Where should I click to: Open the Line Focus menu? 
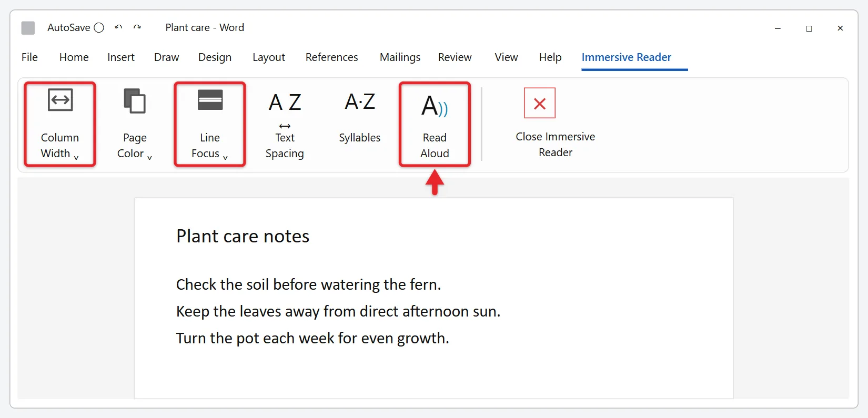(210, 124)
